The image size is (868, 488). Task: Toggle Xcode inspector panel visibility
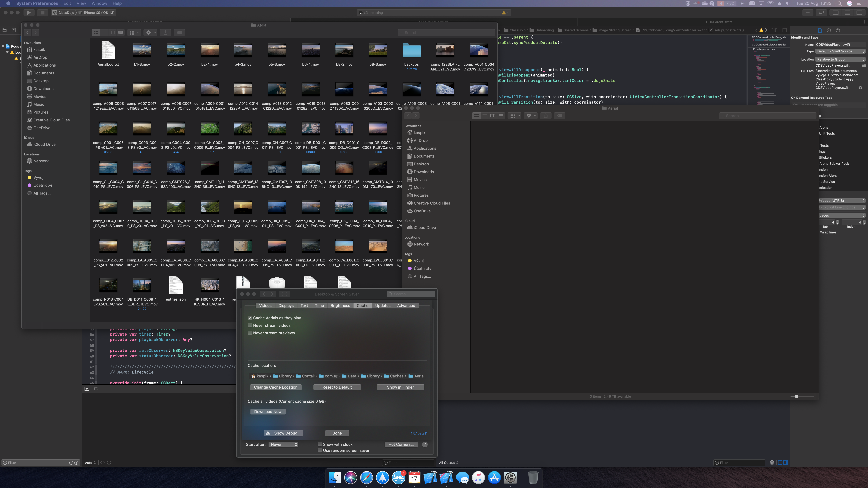pyautogui.click(x=859, y=13)
